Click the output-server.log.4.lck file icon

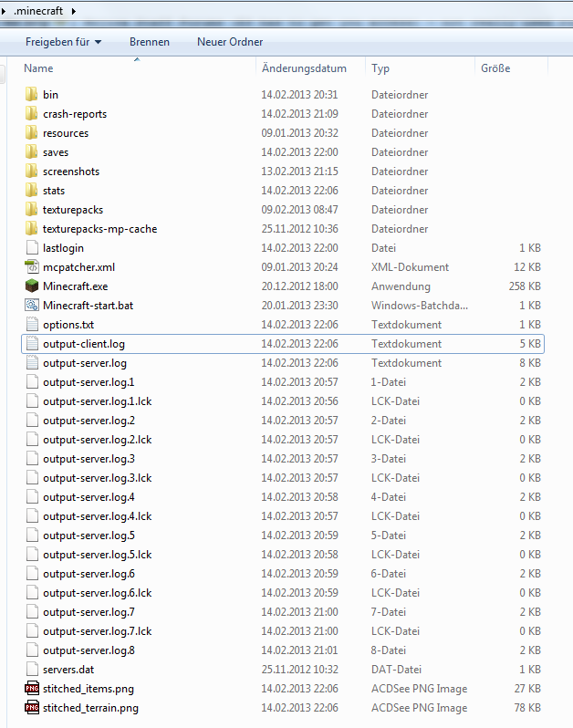click(x=32, y=515)
